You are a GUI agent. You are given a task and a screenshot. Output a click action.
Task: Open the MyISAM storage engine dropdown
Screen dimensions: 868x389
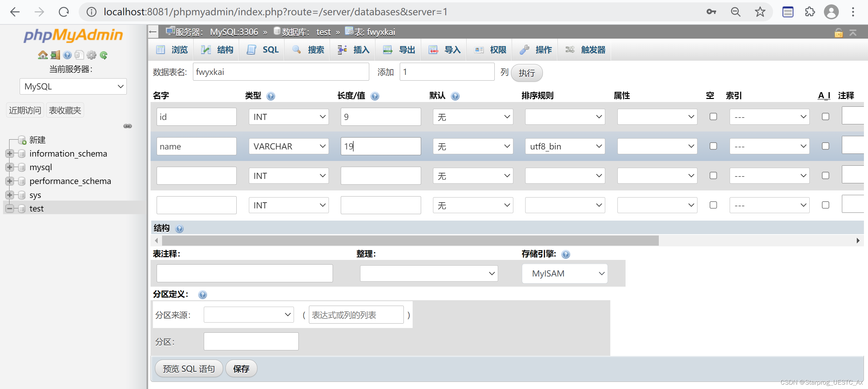(x=565, y=273)
